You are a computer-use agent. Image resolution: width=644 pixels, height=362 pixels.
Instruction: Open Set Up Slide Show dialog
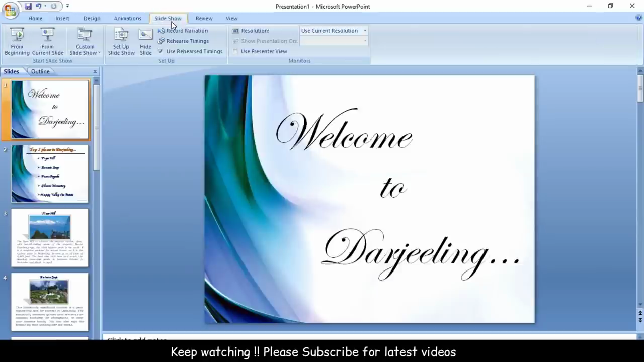click(x=121, y=42)
